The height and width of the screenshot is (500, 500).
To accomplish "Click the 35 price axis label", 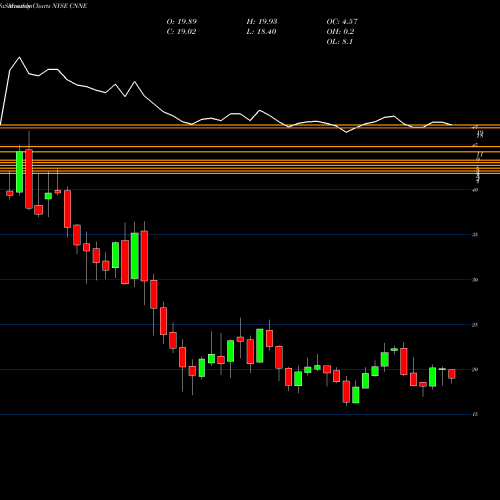I will [x=475, y=235].
